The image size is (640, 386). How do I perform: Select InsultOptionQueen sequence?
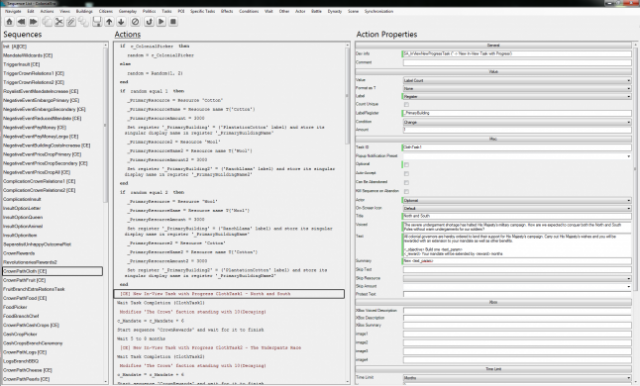[23, 217]
